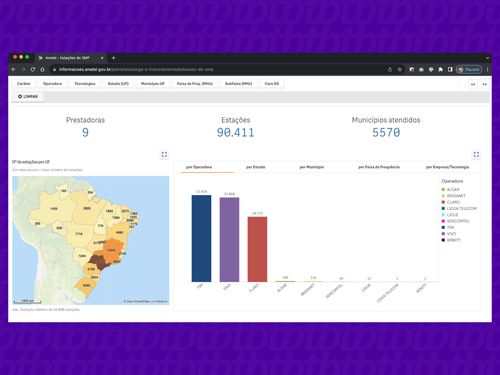Click the dark blue TIM bar
The height and width of the screenshot is (375, 500).
[201, 238]
